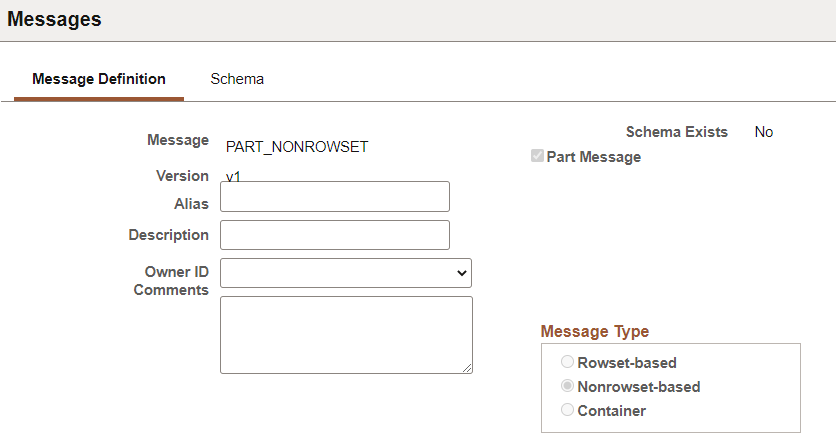The height and width of the screenshot is (443, 836).
Task: Click into the Comments text area
Action: tap(345, 334)
